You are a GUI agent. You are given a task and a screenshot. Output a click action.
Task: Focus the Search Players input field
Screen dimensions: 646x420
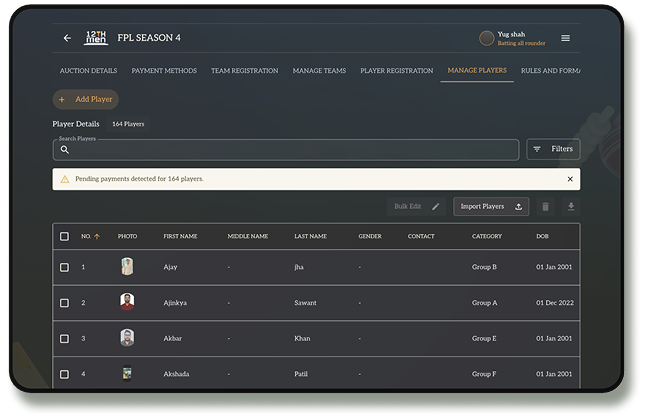click(290, 149)
